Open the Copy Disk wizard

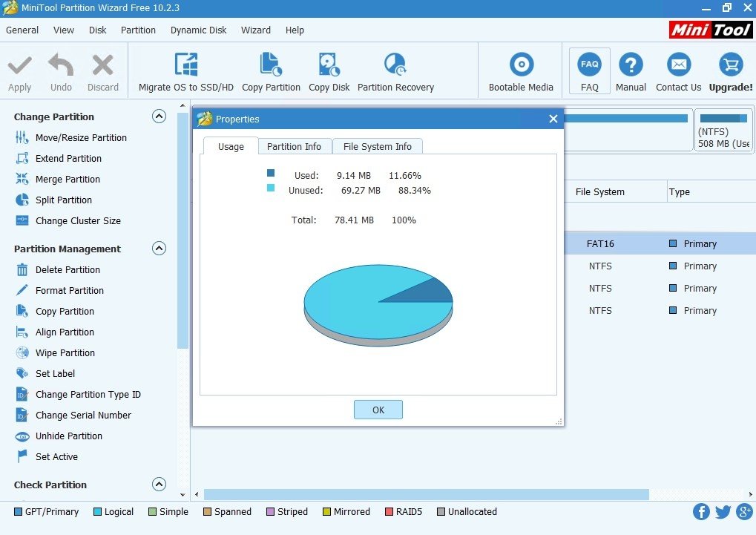pos(329,72)
